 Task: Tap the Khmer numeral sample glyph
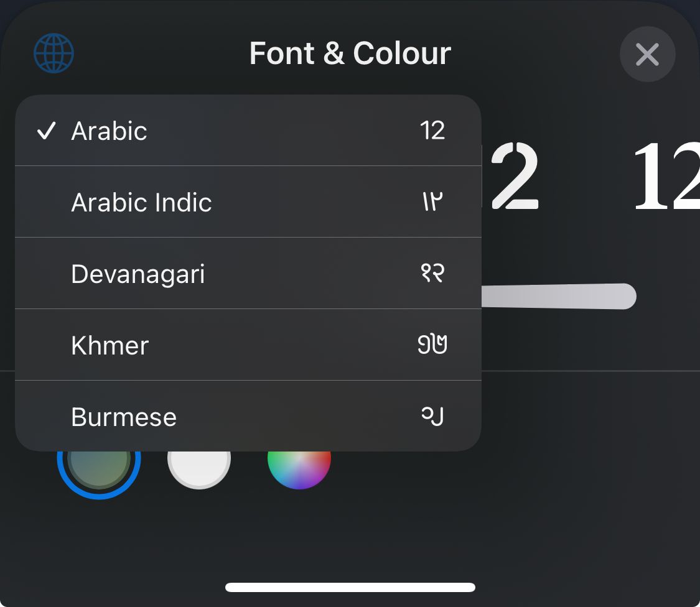click(x=432, y=344)
